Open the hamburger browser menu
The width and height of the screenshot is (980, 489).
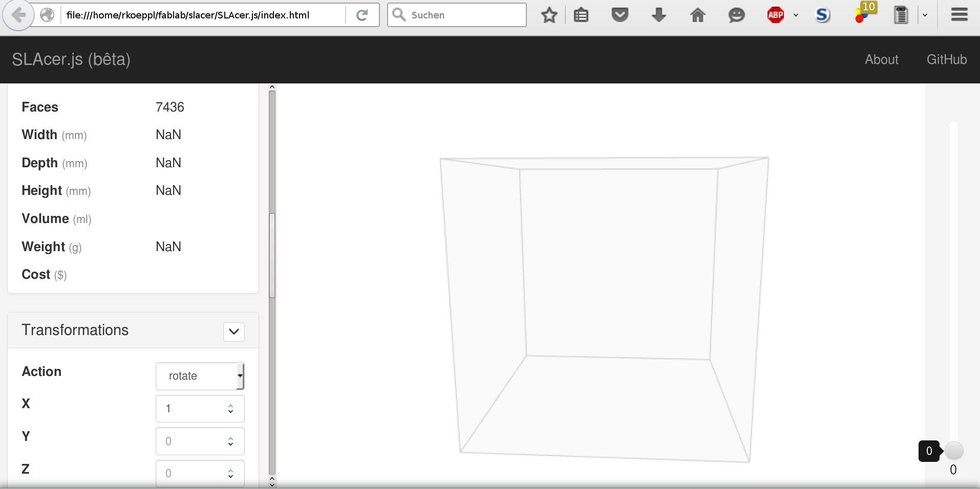[959, 15]
